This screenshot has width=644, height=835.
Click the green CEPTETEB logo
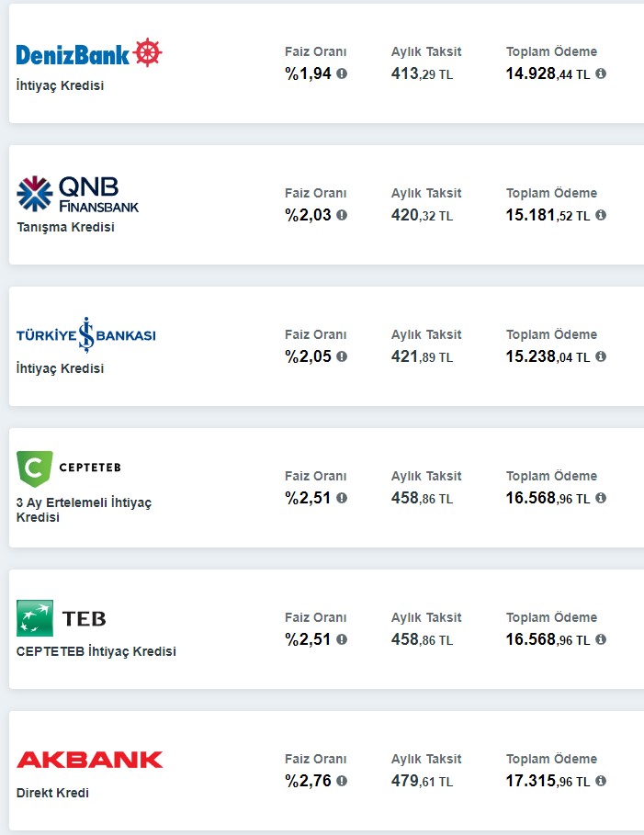pyautogui.click(x=69, y=468)
